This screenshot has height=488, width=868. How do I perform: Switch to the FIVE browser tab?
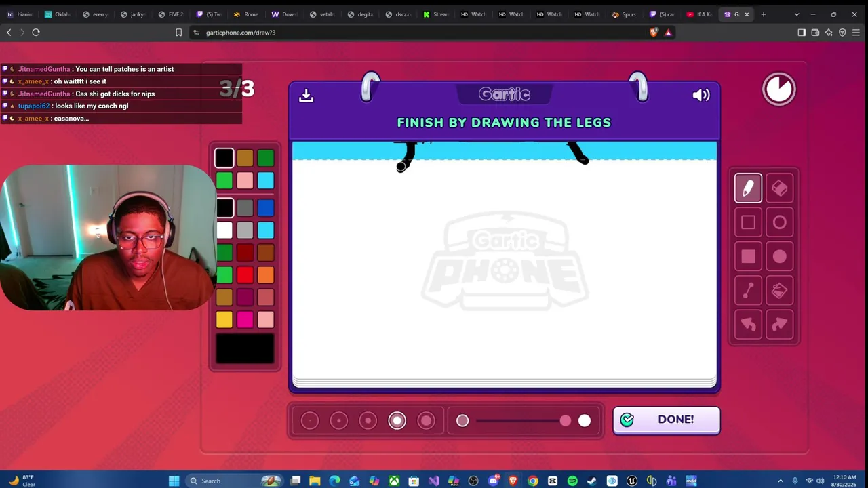tap(171, 14)
